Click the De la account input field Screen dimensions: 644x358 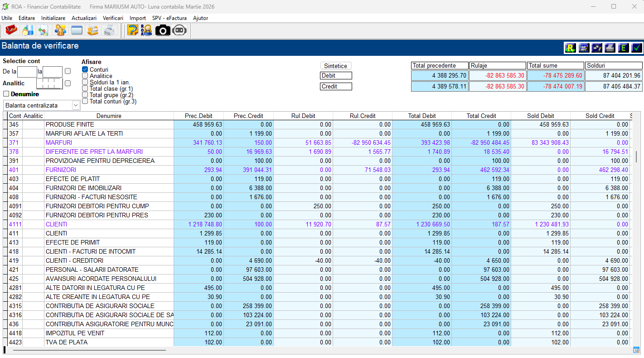point(27,71)
